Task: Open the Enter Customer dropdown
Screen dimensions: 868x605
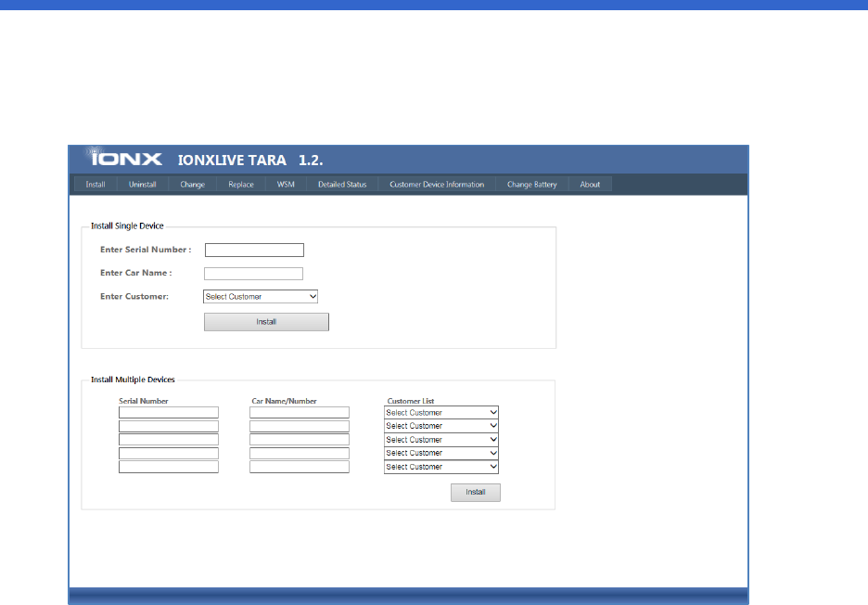Action: tap(261, 296)
